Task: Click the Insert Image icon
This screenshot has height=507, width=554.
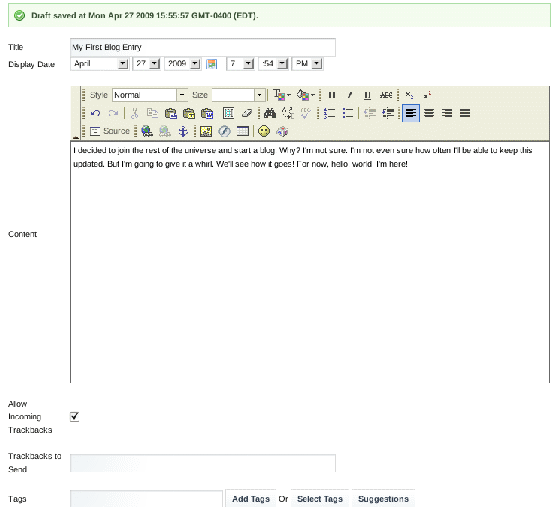Action: 206,131
